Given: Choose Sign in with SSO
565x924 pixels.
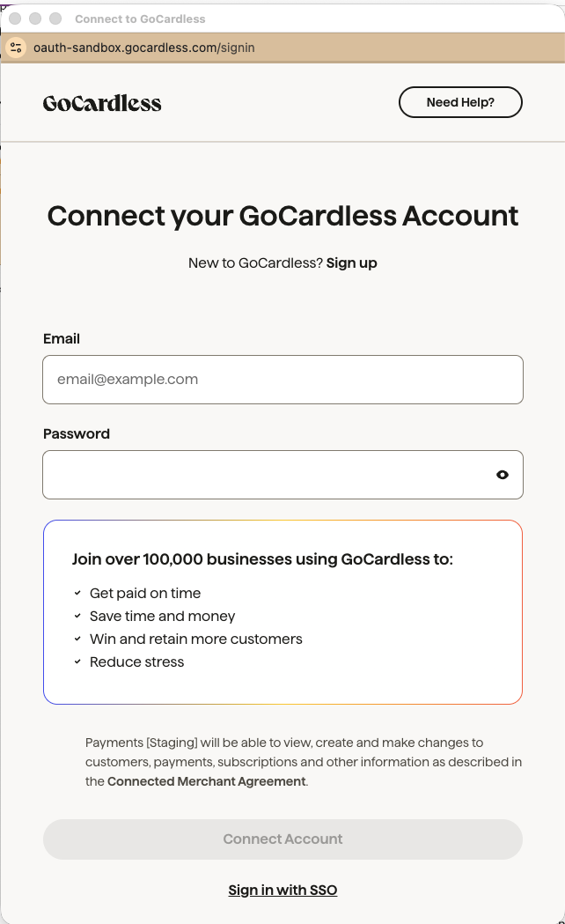Looking at the screenshot, I should coord(282,890).
